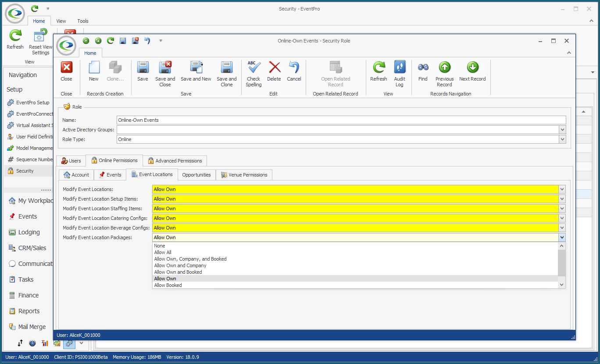600x364 pixels.
Task: Click the up-down arrows icon in navigation footer
Action: 20,343
